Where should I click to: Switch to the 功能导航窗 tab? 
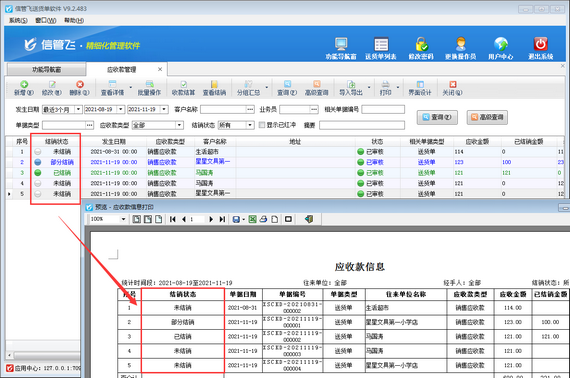click(x=47, y=69)
